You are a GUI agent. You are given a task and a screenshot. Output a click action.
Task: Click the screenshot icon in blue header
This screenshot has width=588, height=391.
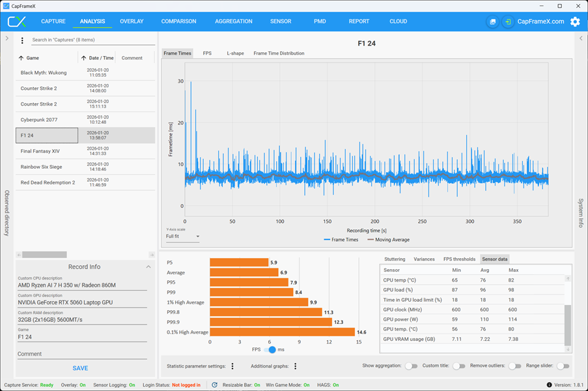coord(493,22)
